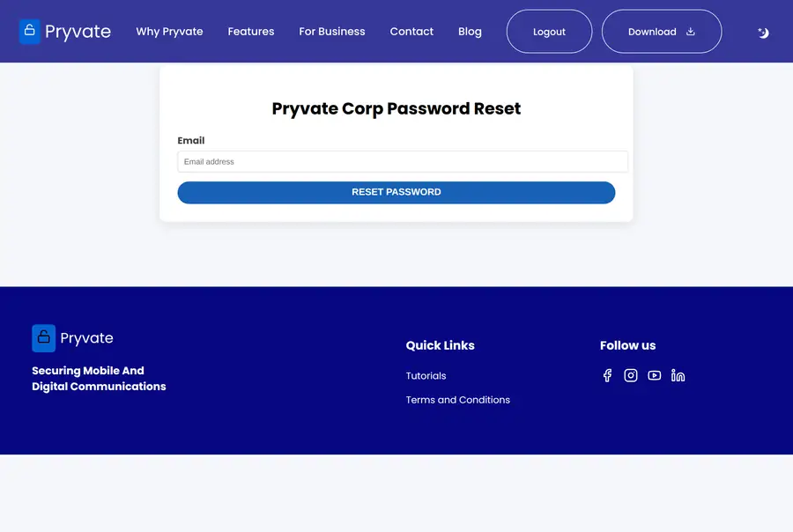Click the Pryvate lock logo in header
This screenshot has height=532, width=793.
pyautogui.click(x=29, y=32)
